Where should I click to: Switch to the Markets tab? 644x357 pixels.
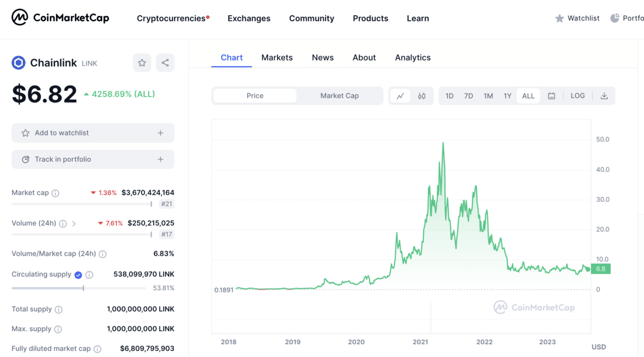pyautogui.click(x=277, y=57)
